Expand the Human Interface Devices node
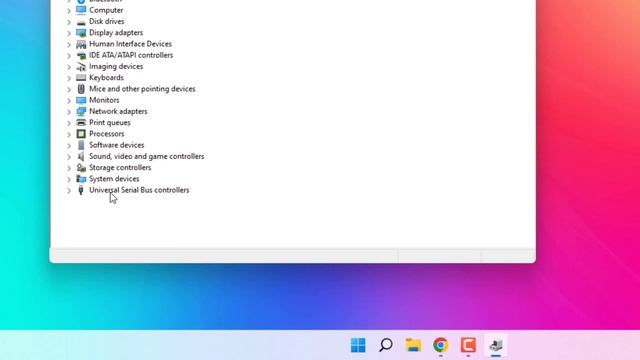The width and height of the screenshot is (640, 360). (x=69, y=44)
